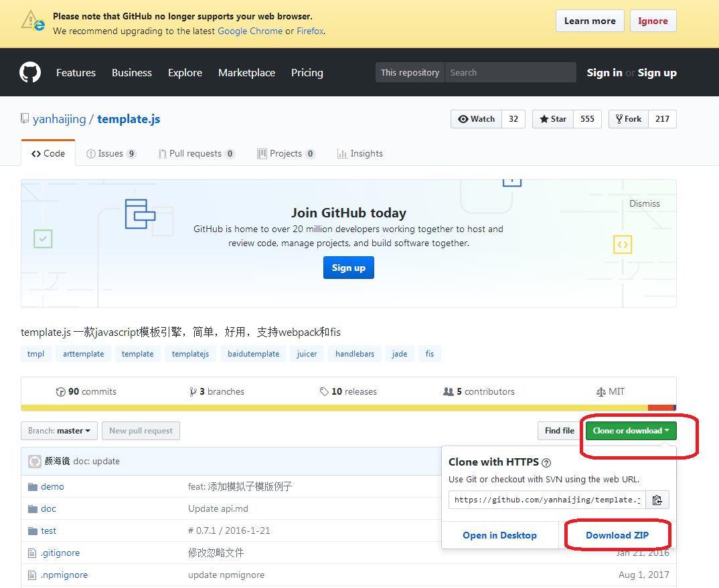Watch this repository
Image resolution: width=719 pixels, height=588 pixels.
click(x=477, y=119)
